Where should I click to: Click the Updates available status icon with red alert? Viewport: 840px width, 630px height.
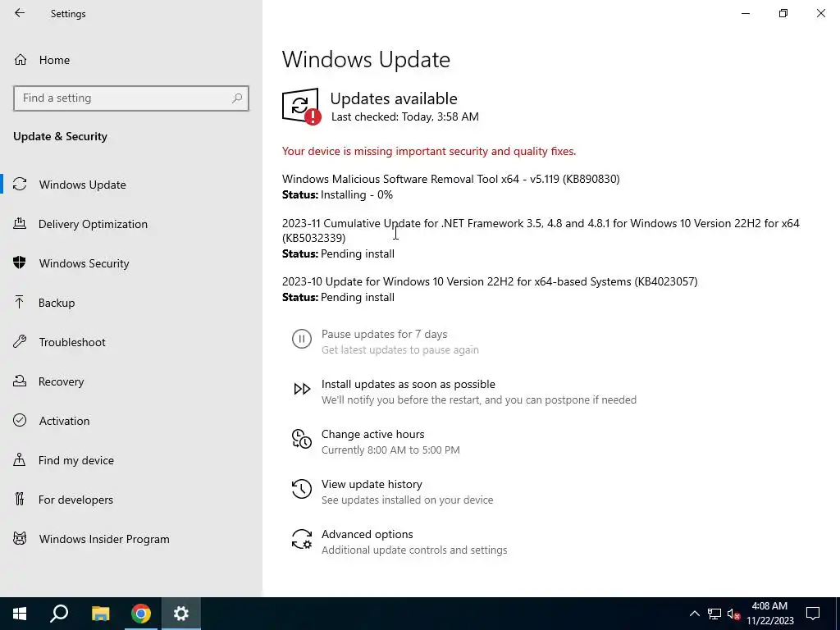[302, 107]
